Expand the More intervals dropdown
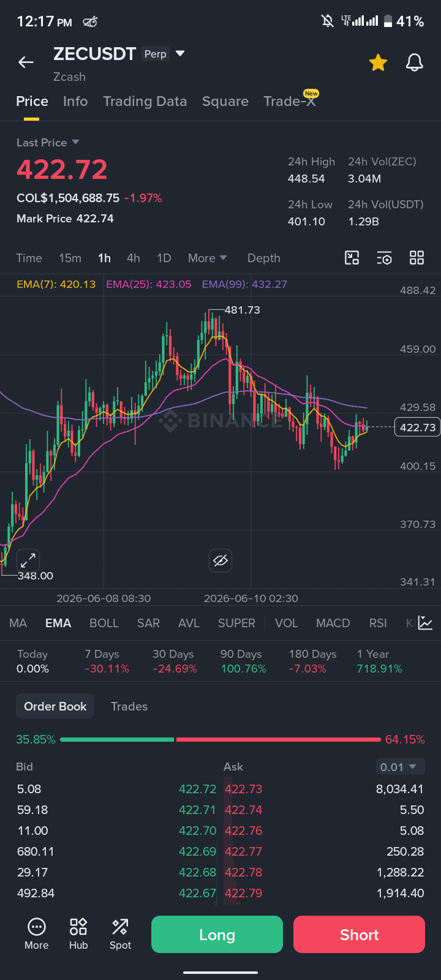This screenshot has width=441, height=980. [207, 258]
